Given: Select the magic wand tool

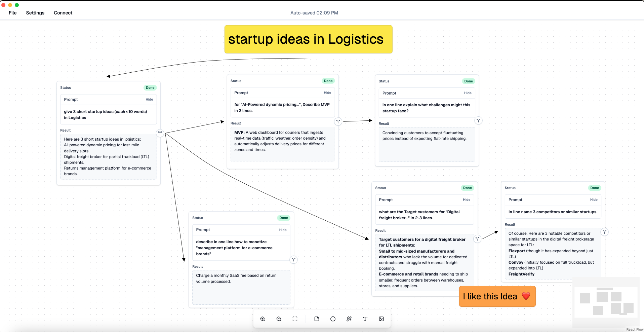Looking at the screenshot, I should click(x=349, y=319).
